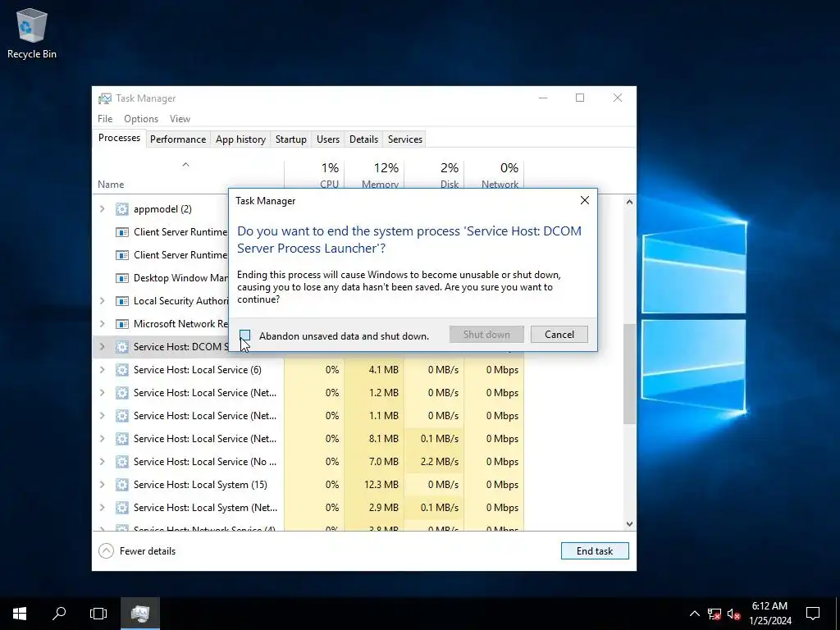This screenshot has width=840, height=630.
Task: Tick 'Abandon unsaved data and shut down' checkbox
Action: (x=244, y=336)
